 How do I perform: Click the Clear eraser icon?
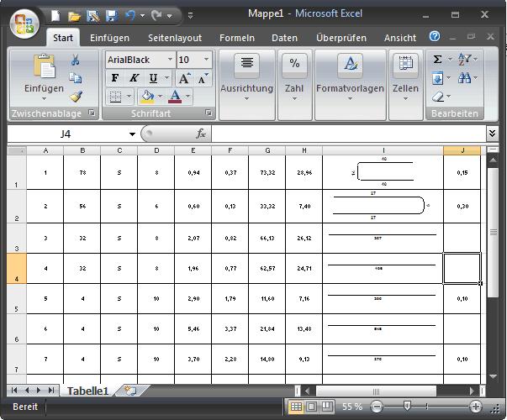point(438,97)
